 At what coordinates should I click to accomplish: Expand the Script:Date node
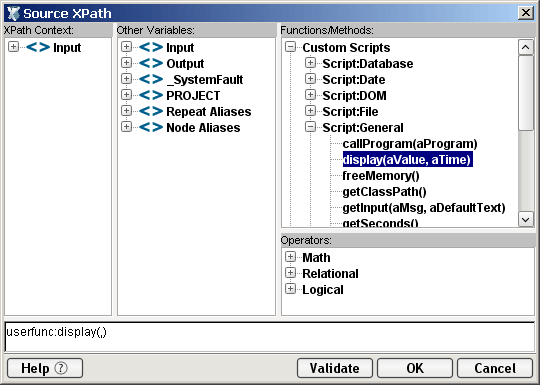click(x=310, y=79)
